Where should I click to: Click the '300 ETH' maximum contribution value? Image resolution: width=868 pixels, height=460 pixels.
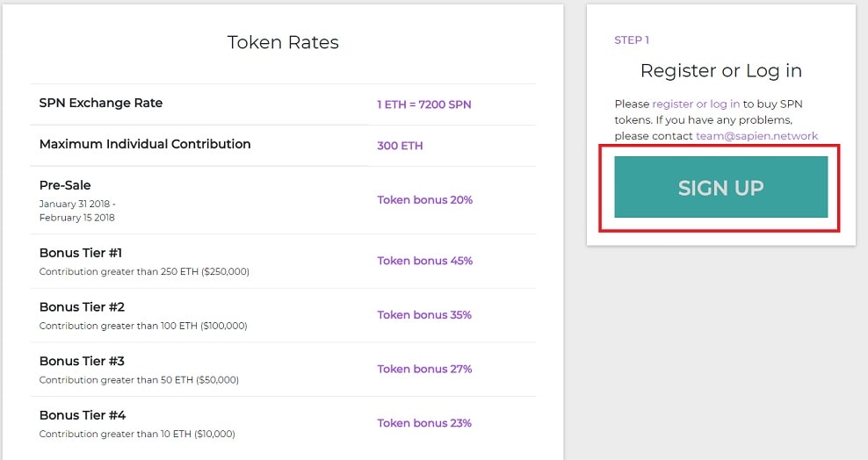tap(400, 146)
